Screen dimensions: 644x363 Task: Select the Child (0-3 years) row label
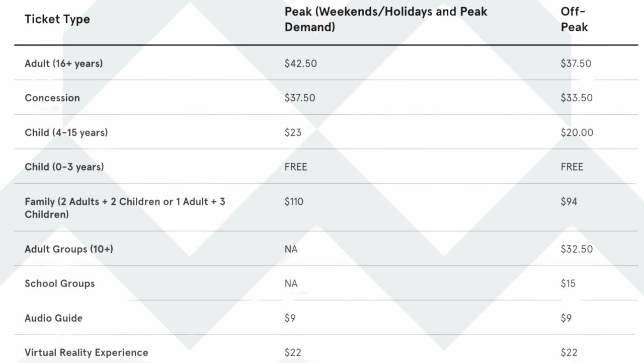pos(64,167)
